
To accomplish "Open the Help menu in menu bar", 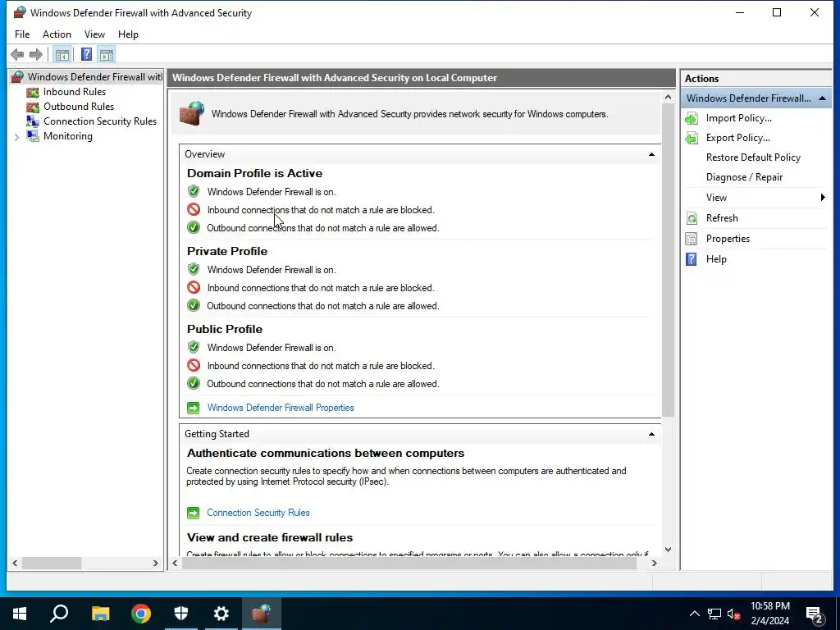I will (128, 34).
